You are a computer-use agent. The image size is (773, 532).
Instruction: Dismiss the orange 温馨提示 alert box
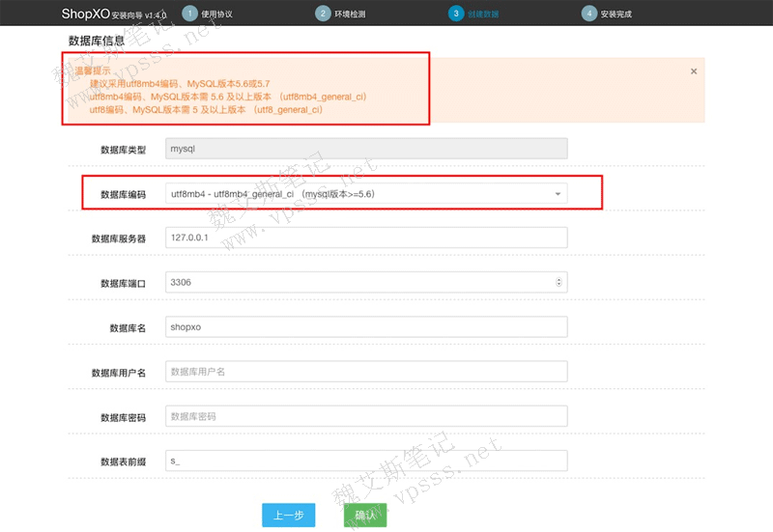tap(694, 71)
